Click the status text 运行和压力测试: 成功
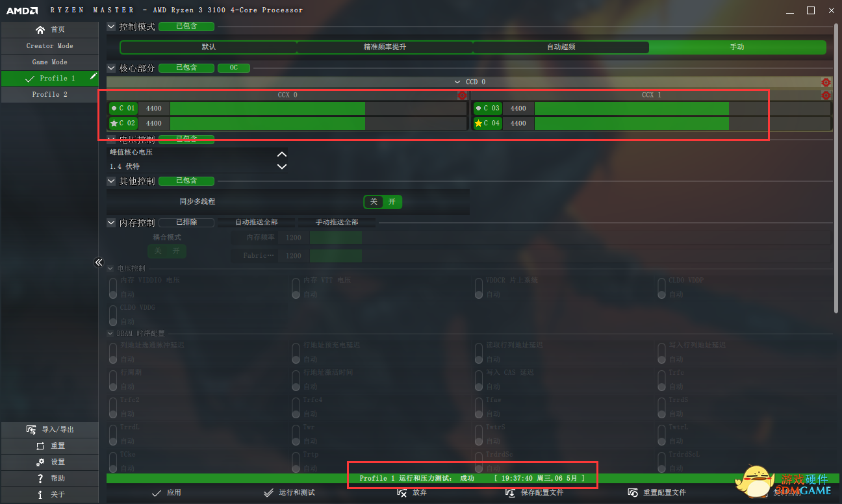The height and width of the screenshot is (504, 842). [437, 478]
